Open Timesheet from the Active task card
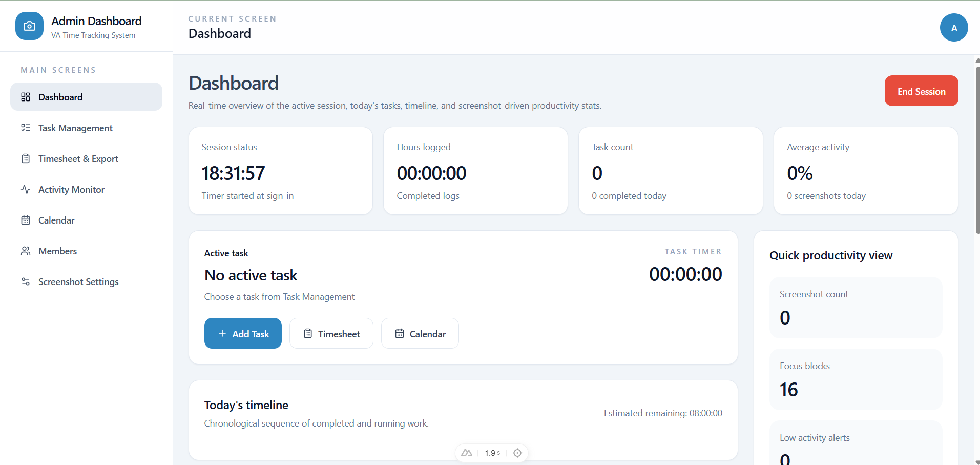980x465 pixels. (x=331, y=333)
